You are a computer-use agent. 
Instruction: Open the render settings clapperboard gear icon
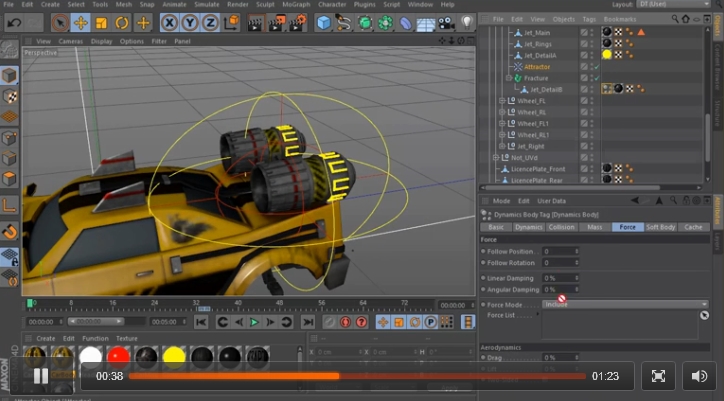(298, 23)
